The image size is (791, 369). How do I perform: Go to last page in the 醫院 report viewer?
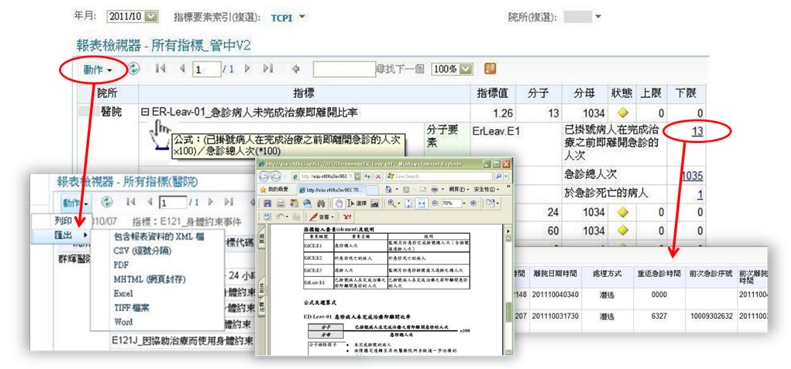coord(229,202)
